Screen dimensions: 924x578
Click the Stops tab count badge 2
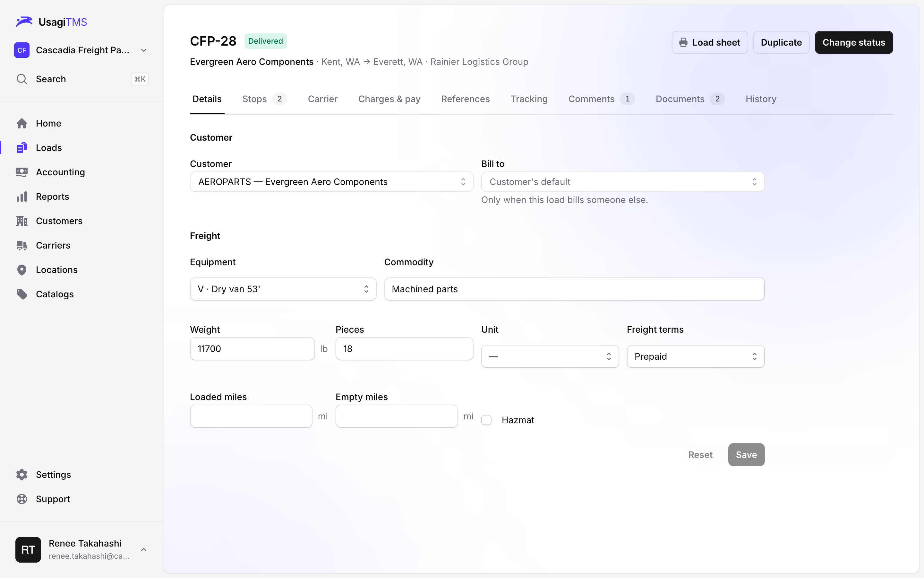279,99
